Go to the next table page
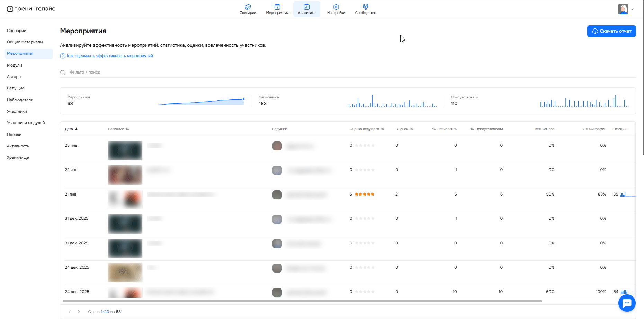This screenshot has width=644, height=319. pos(79,312)
